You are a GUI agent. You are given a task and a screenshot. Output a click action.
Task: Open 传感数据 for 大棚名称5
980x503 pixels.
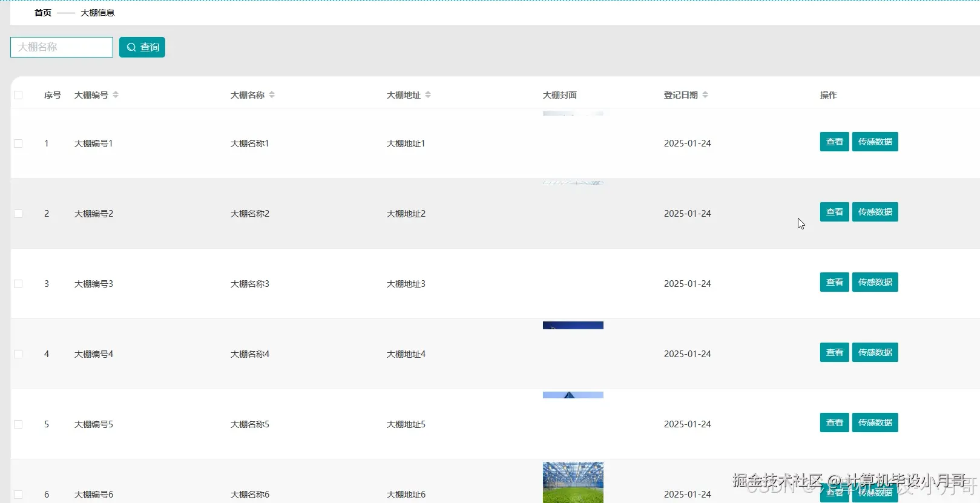point(875,422)
